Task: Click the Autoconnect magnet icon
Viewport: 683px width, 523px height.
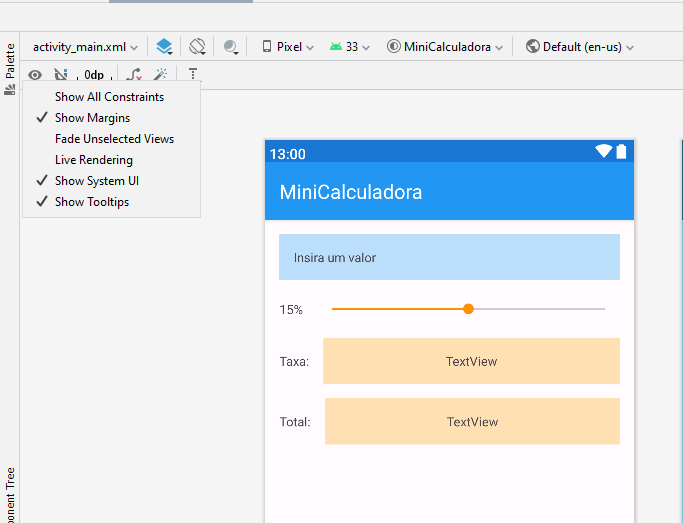Action: coord(61,75)
